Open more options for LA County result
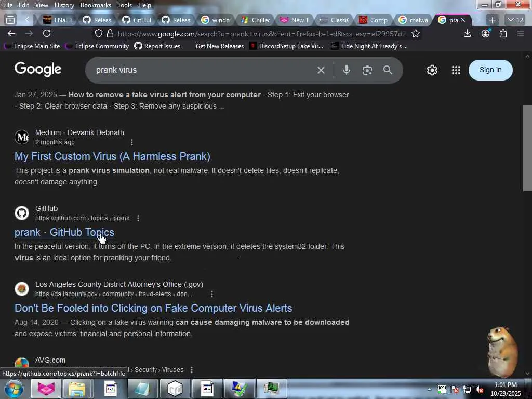The width and height of the screenshot is (532, 399). [212, 294]
